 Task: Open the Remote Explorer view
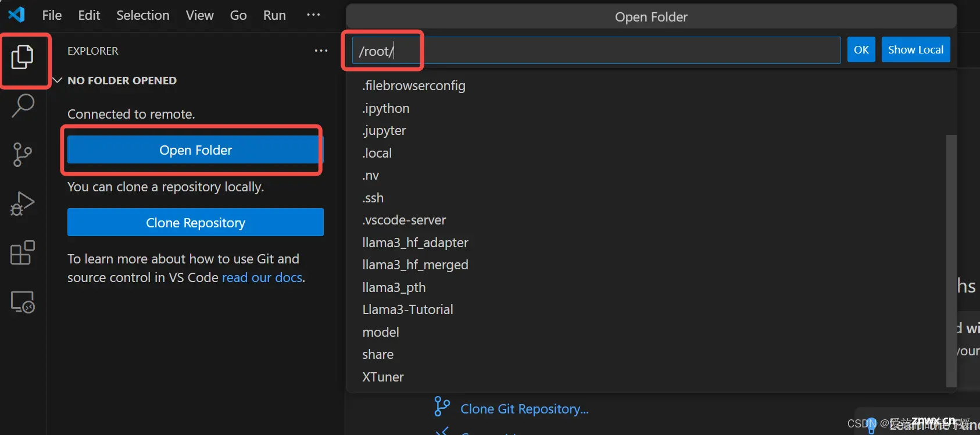[x=23, y=302]
